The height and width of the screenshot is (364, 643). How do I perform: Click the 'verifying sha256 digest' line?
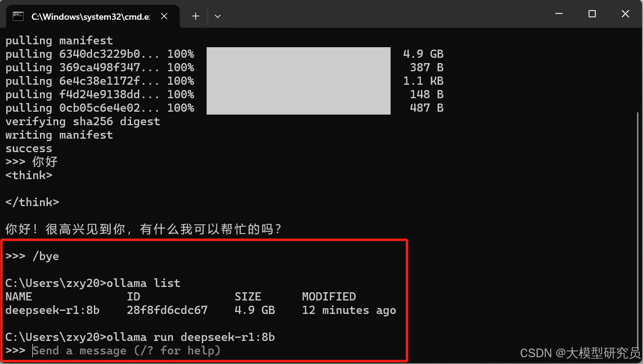(83, 121)
